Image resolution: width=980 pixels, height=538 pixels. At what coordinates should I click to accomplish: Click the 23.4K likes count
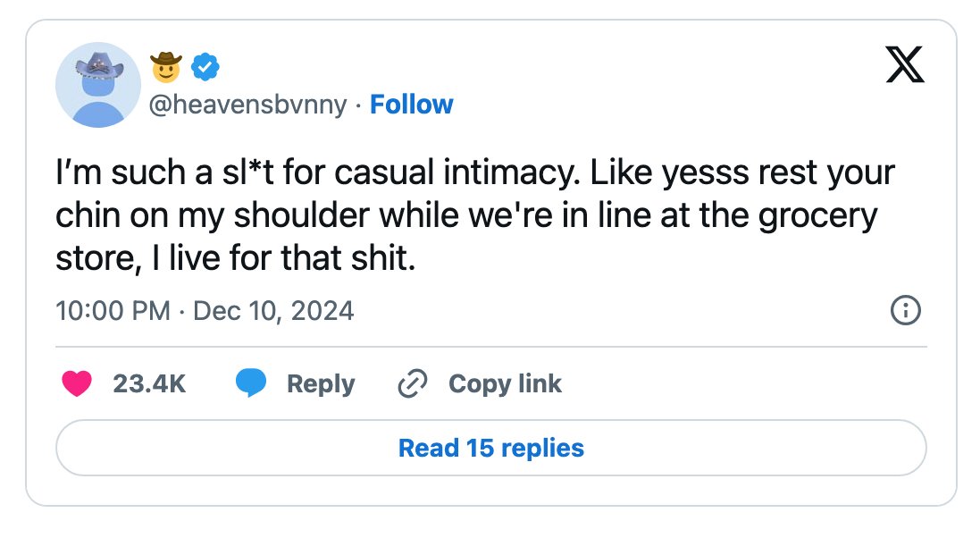click(x=149, y=384)
